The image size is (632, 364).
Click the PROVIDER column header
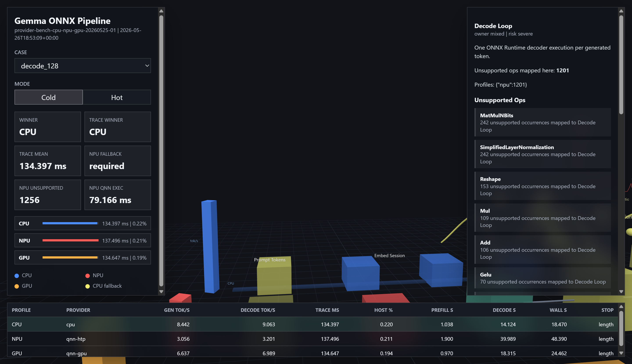[78, 310]
